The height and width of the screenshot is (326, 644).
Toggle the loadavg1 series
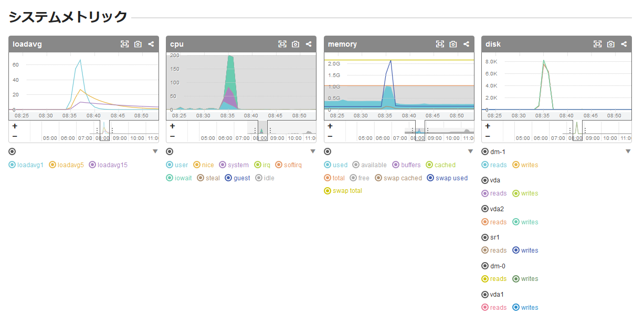(12, 165)
